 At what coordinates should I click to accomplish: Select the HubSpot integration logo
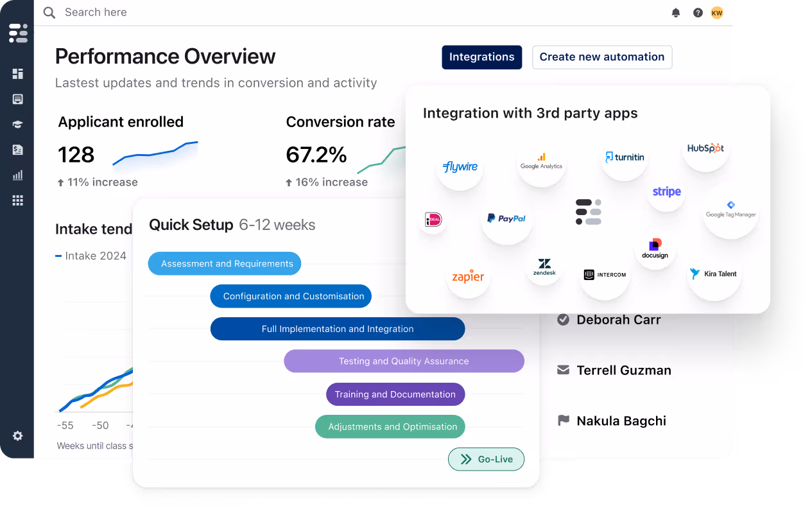[705, 148]
